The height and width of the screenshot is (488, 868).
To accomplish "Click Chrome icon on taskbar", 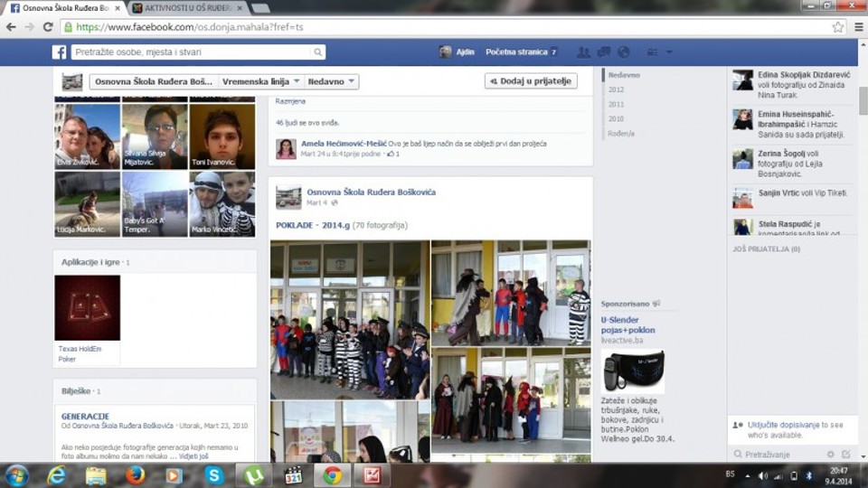I will point(332,475).
